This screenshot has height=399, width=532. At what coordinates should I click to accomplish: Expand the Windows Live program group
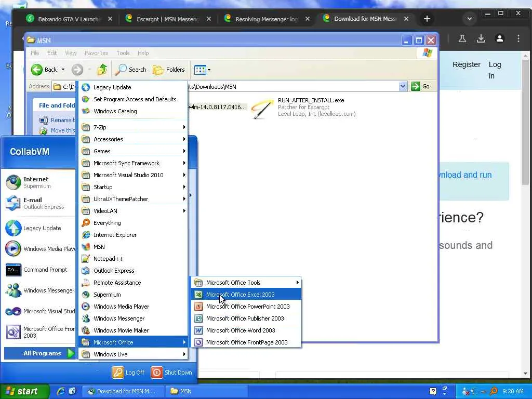pos(133,354)
